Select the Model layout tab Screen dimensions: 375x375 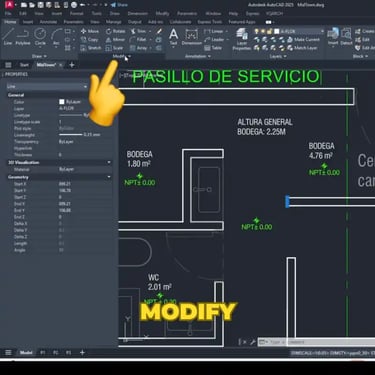click(x=26, y=353)
